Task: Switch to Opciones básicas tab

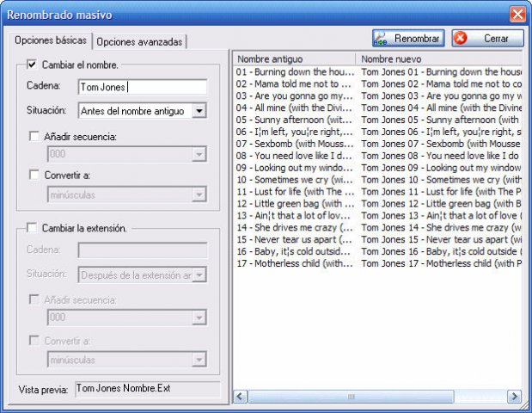Action: [51, 40]
